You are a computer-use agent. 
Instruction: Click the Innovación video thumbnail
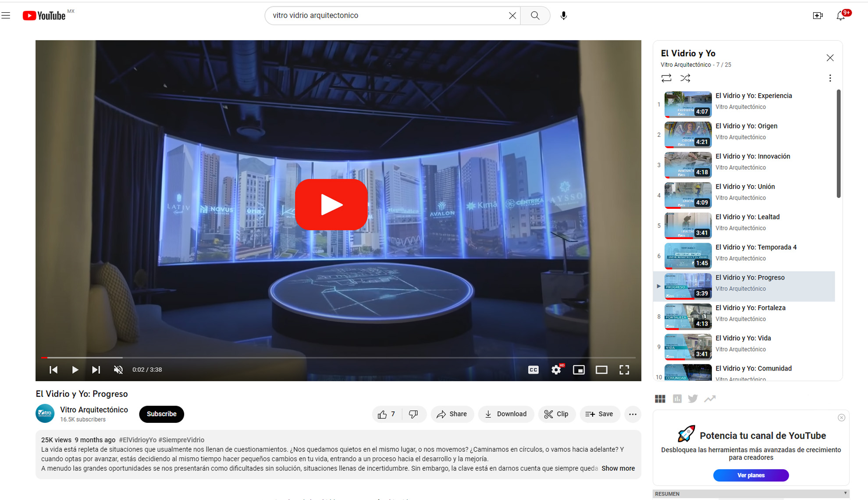pyautogui.click(x=688, y=165)
